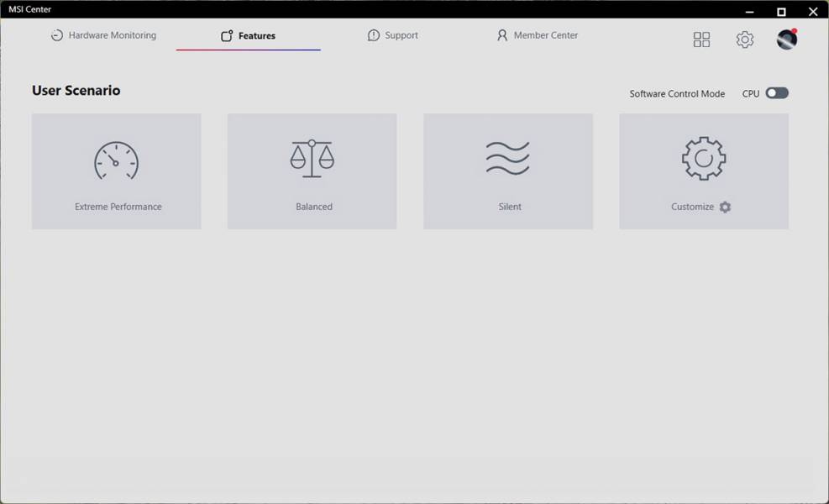Click the Extreme Performance speedometer icon
The image size is (829, 504).
click(116, 160)
